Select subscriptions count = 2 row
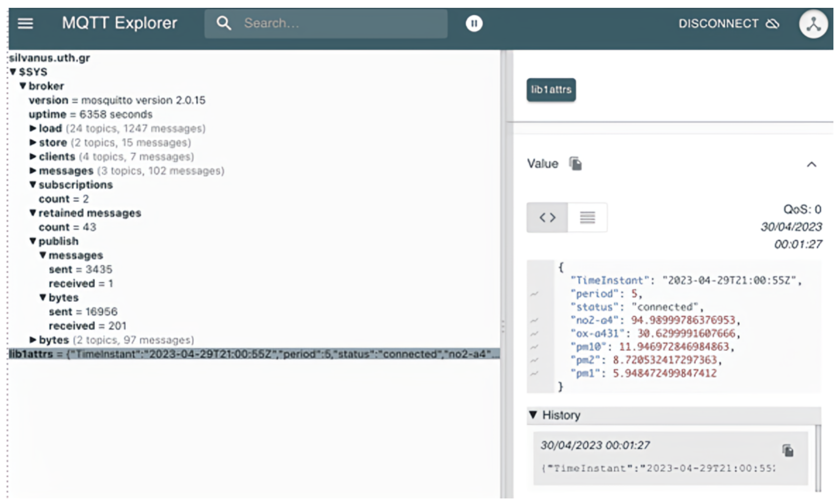The height and width of the screenshot is (504, 840). (x=64, y=199)
